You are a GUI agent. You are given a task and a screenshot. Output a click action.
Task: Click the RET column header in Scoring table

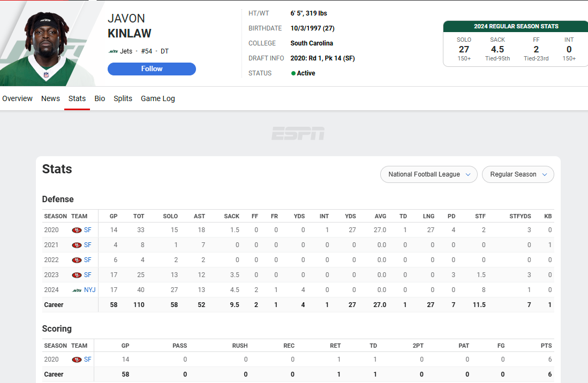(x=335, y=346)
